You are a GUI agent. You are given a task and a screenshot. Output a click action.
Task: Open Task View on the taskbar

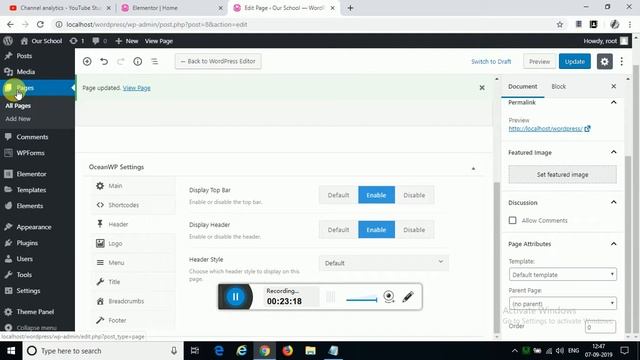(x=195, y=351)
